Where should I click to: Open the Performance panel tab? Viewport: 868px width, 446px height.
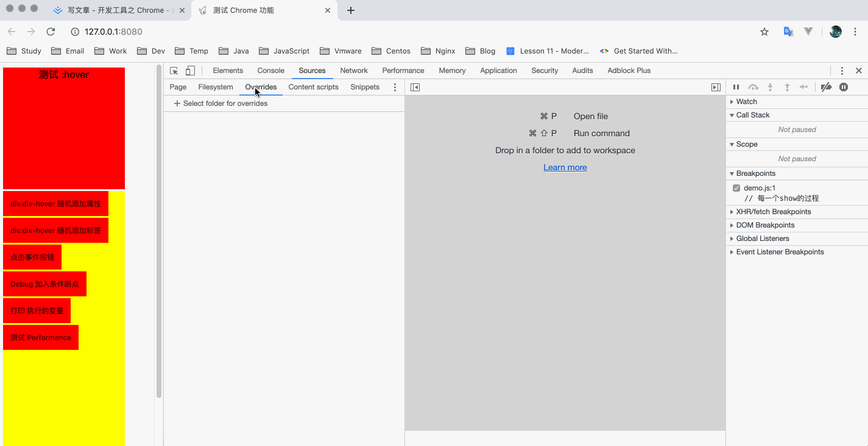tap(403, 71)
